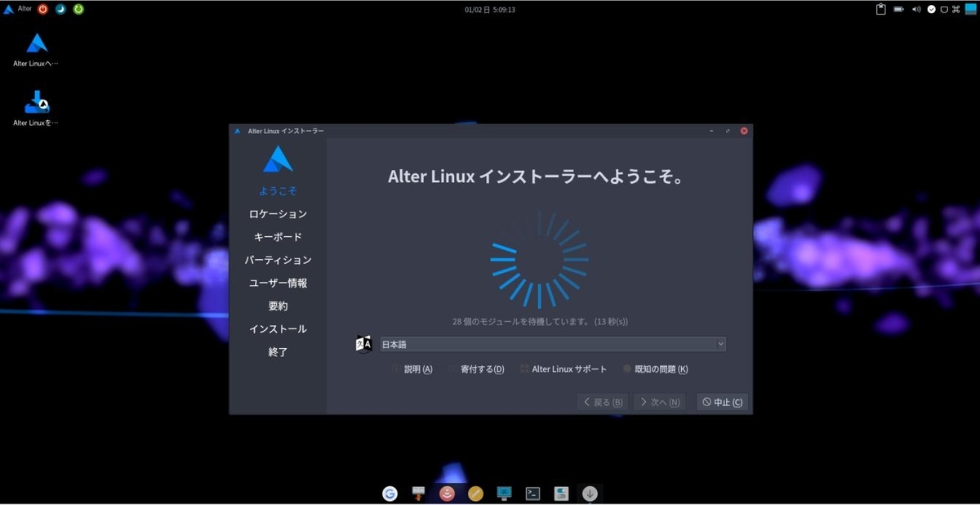
Task: Click the green restart icon in the top panel
Action: [78, 10]
